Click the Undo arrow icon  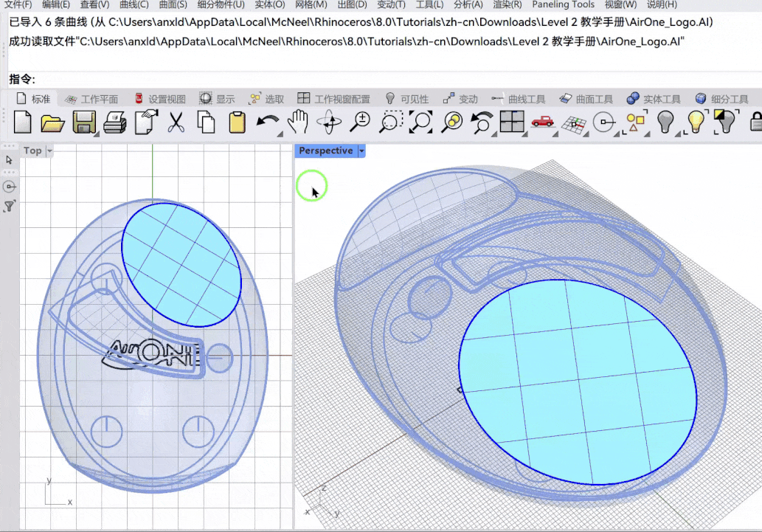(267, 122)
